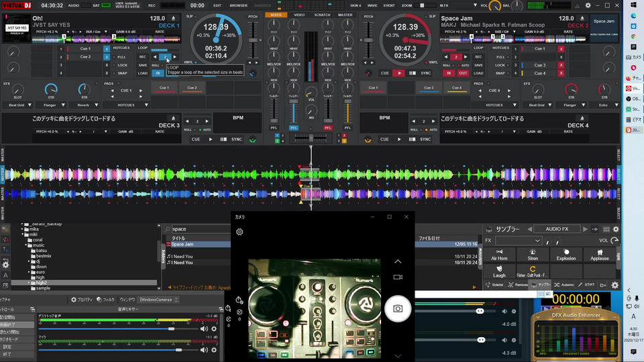Image resolution: width=644 pixels, height=362 pixels.
Task: Open VirtualDJ settings gear in title bar
Action: point(588,6)
